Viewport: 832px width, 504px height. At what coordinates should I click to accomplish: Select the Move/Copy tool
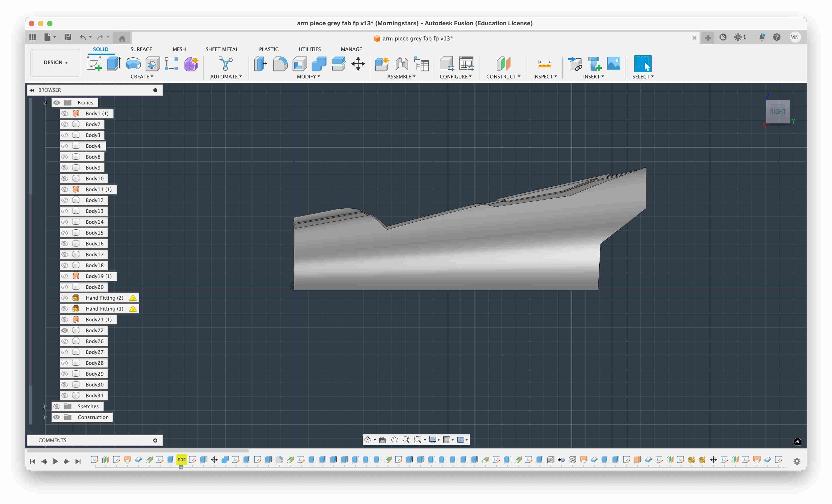click(358, 64)
